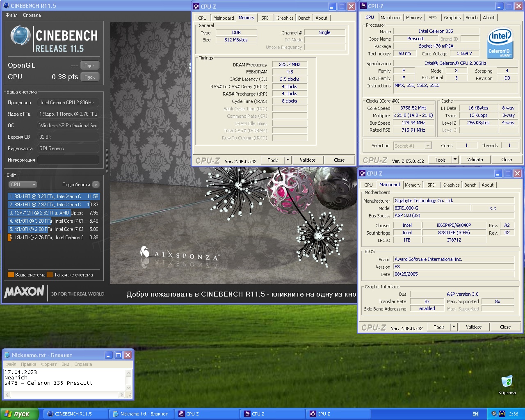The width and height of the screenshot is (525, 420).
Task: Click the Windows пуск Start button
Action: coord(19,414)
